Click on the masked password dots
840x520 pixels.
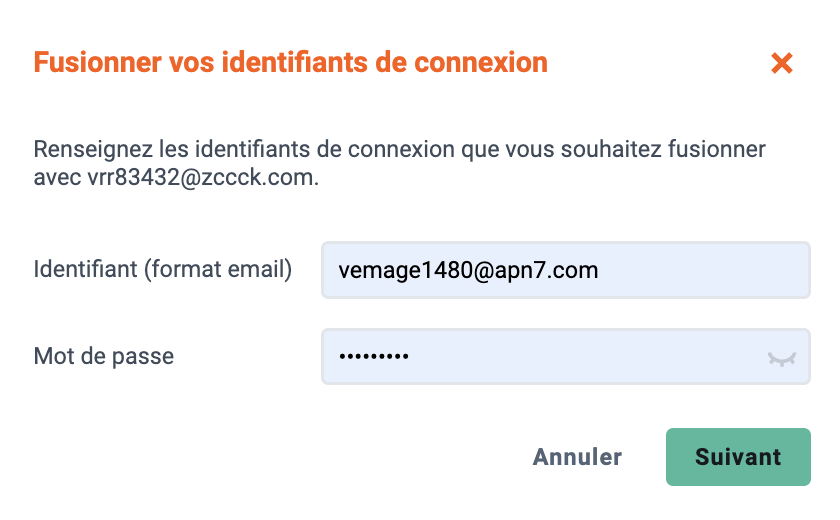tap(374, 356)
